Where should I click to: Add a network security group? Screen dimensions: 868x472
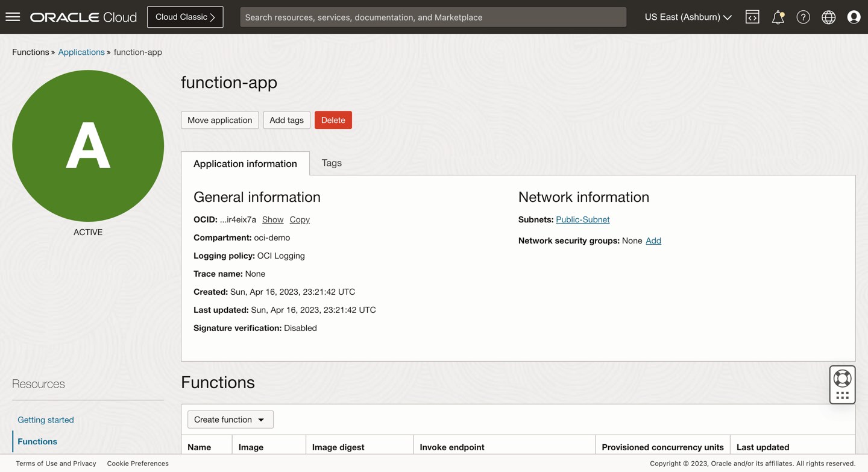click(653, 241)
